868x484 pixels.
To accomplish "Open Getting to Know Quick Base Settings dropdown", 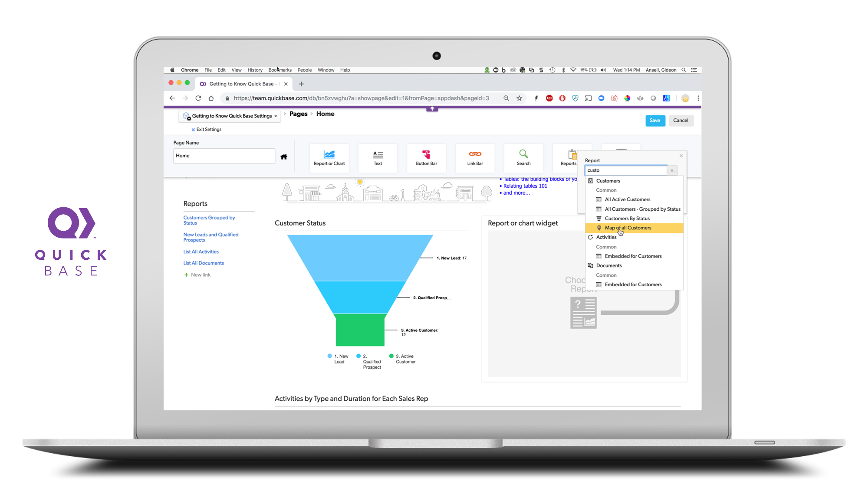I will (230, 116).
